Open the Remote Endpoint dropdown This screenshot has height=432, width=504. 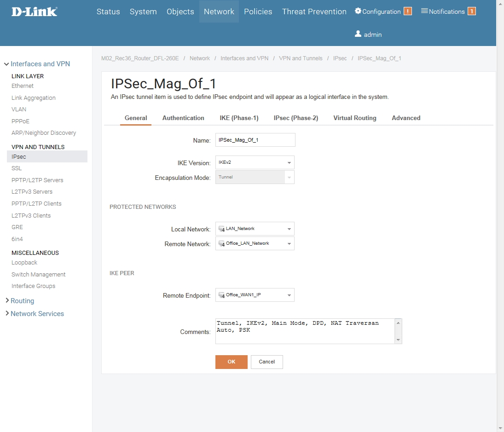tap(255, 295)
